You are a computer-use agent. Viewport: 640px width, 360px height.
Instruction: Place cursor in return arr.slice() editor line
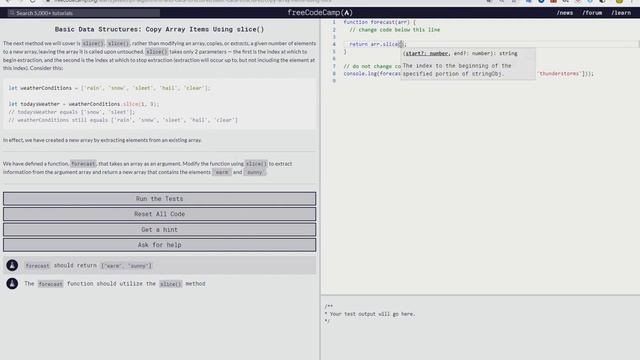pos(378,44)
